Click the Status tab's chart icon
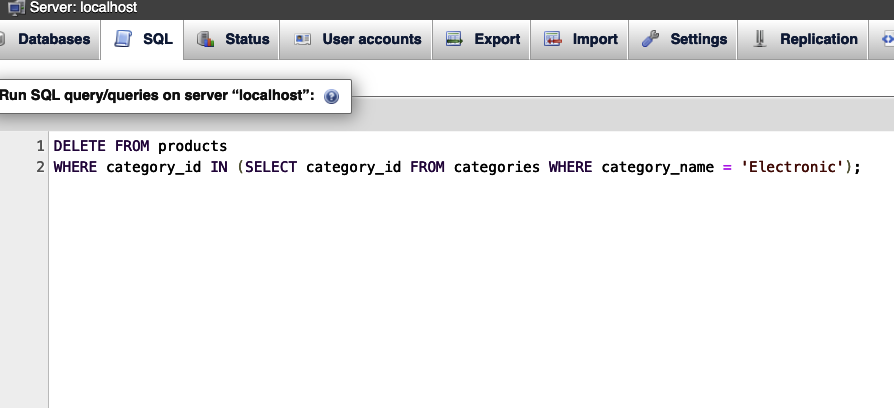 tap(205, 39)
